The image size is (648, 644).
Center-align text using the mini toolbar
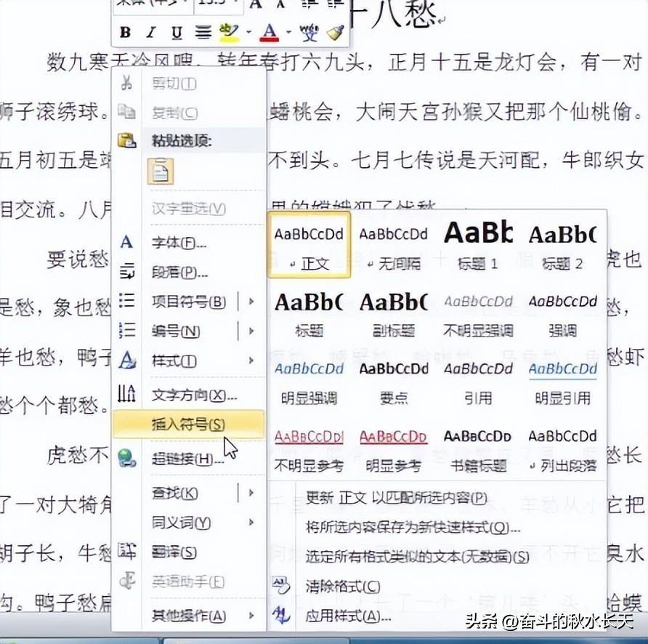203,32
